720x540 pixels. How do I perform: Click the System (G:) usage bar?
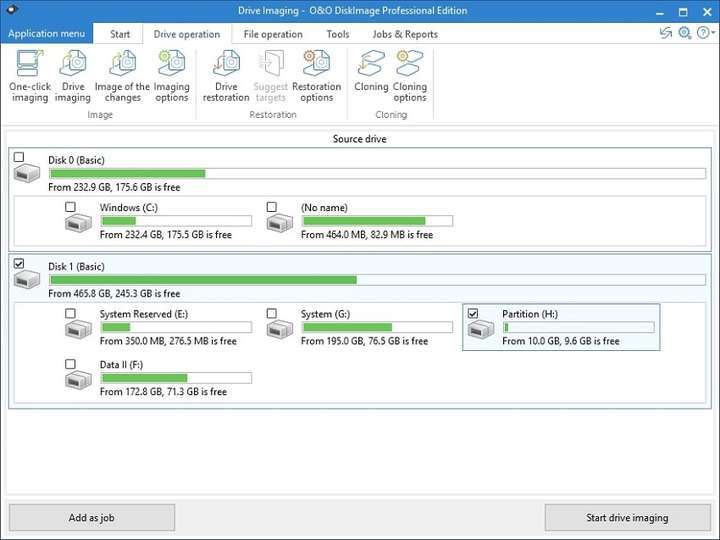377,327
